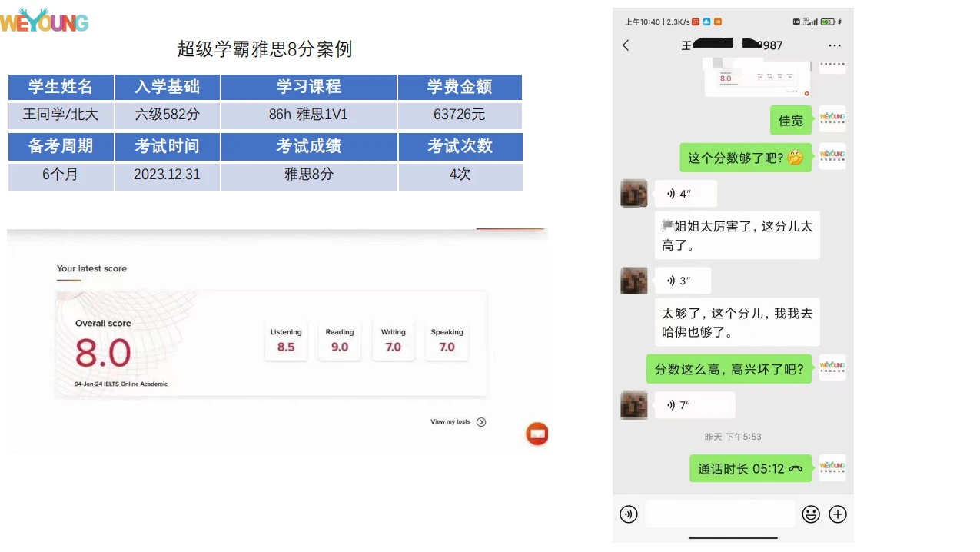Click the circled arrow next to View my tests

[x=481, y=422]
